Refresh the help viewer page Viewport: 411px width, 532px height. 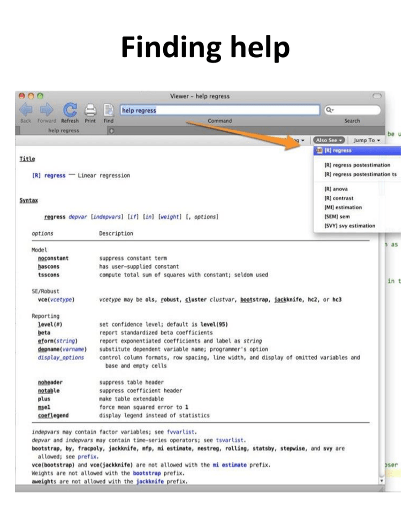[x=70, y=110]
